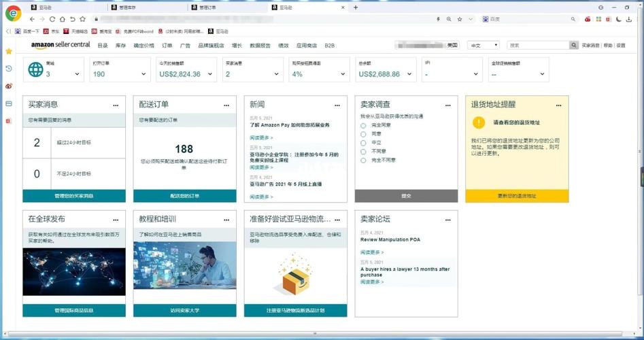Switch to the 管理订单 browser tab
The width and height of the screenshot is (644, 340).
[228, 7]
